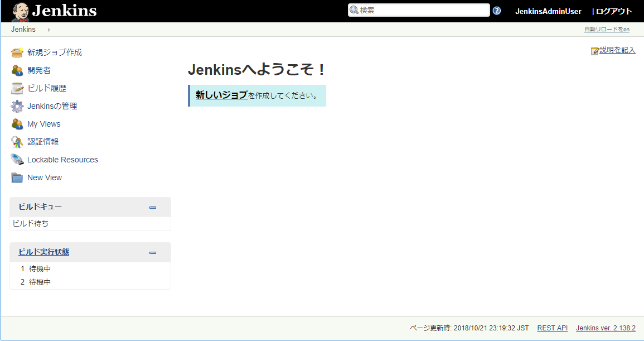Turn on auto reload via 自動リロードをon

(607, 29)
